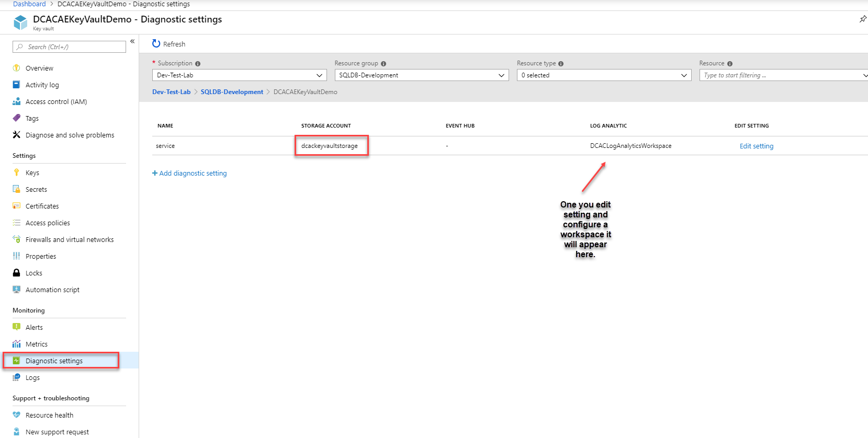Click the Resource health heart icon
The width and height of the screenshot is (868, 438).
tap(16, 415)
